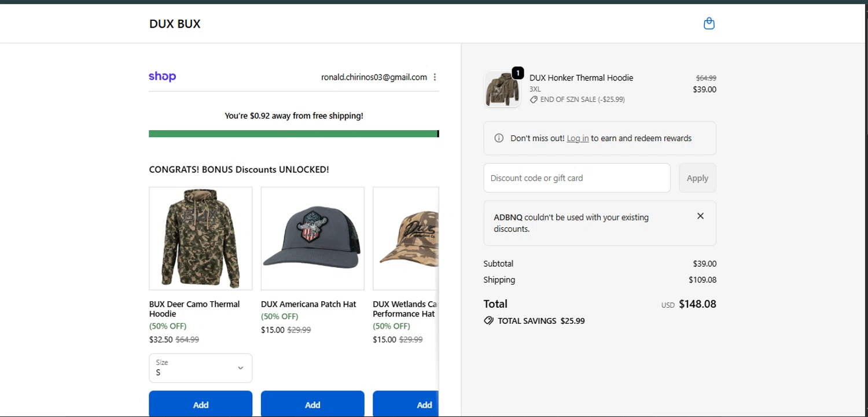Open DUX Americana Patch Hat image
This screenshot has width=868, height=417.
[x=312, y=238]
